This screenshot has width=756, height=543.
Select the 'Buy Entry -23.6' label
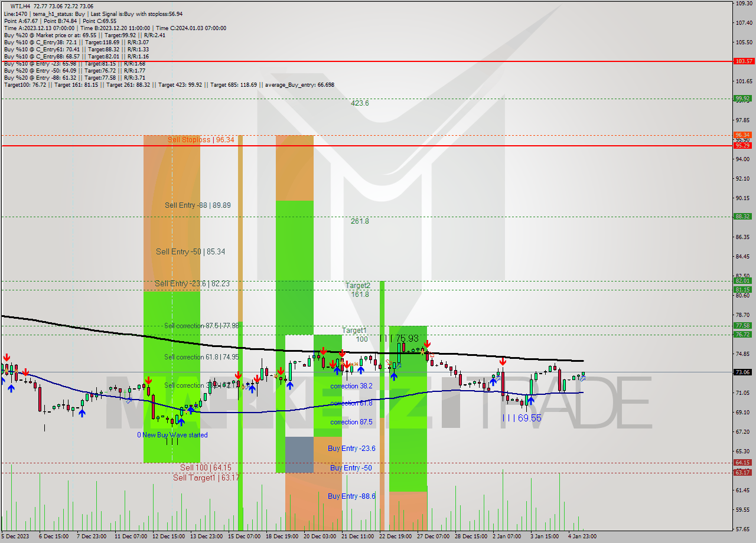pyautogui.click(x=351, y=449)
